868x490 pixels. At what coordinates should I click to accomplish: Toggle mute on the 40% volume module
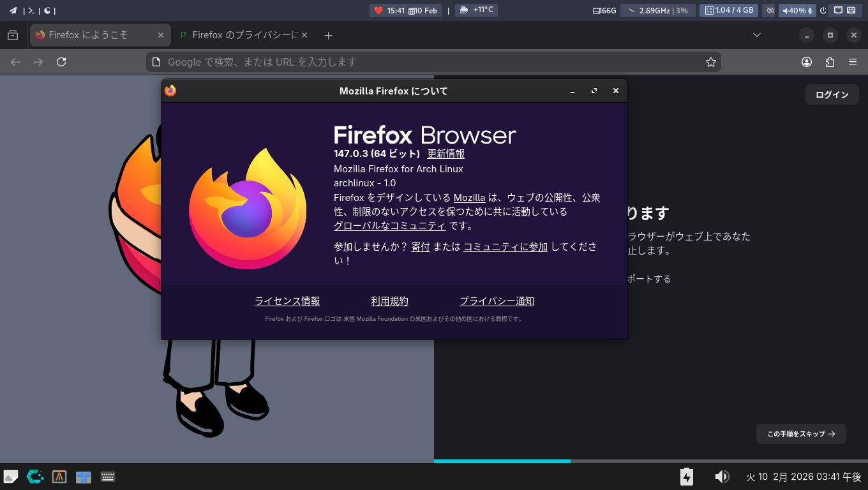coord(797,10)
